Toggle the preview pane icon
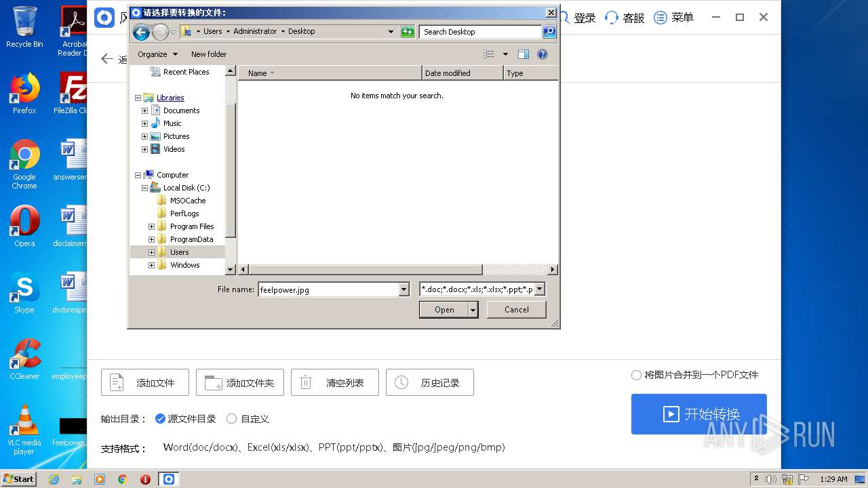The height and width of the screenshot is (488, 868). [x=523, y=54]
